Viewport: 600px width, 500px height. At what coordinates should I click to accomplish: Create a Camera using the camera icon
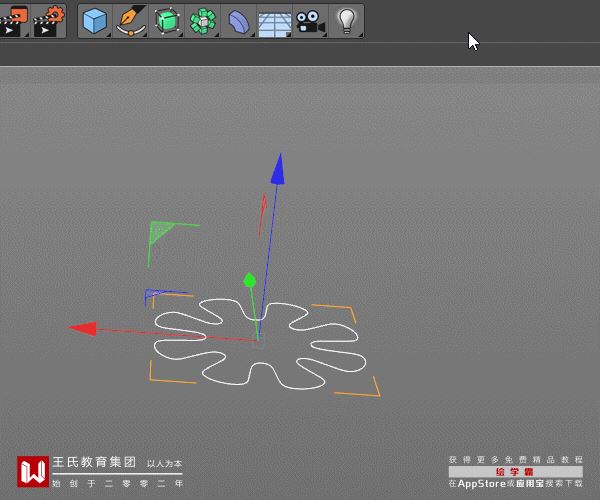coord(310,21)
